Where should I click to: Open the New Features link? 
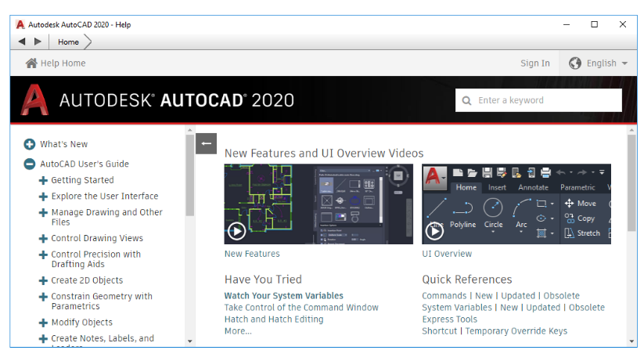click(x=252, y=254)
